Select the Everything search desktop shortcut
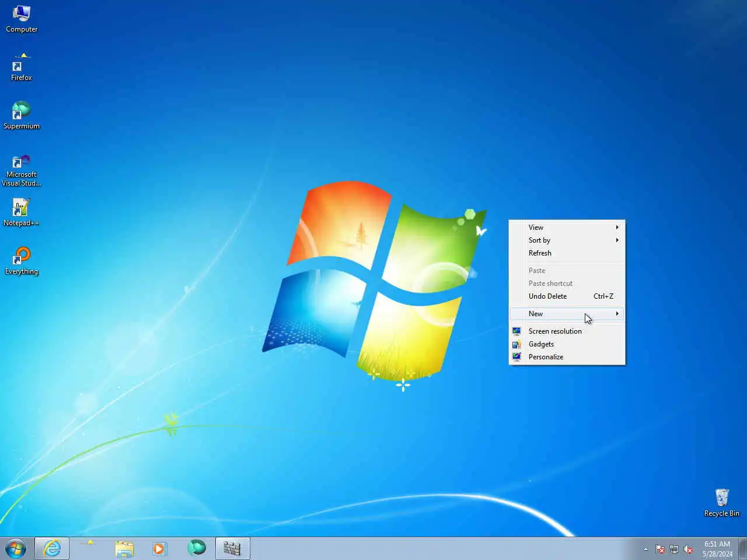Viewport: 747px width, 560px height. [x=22, y=261]
